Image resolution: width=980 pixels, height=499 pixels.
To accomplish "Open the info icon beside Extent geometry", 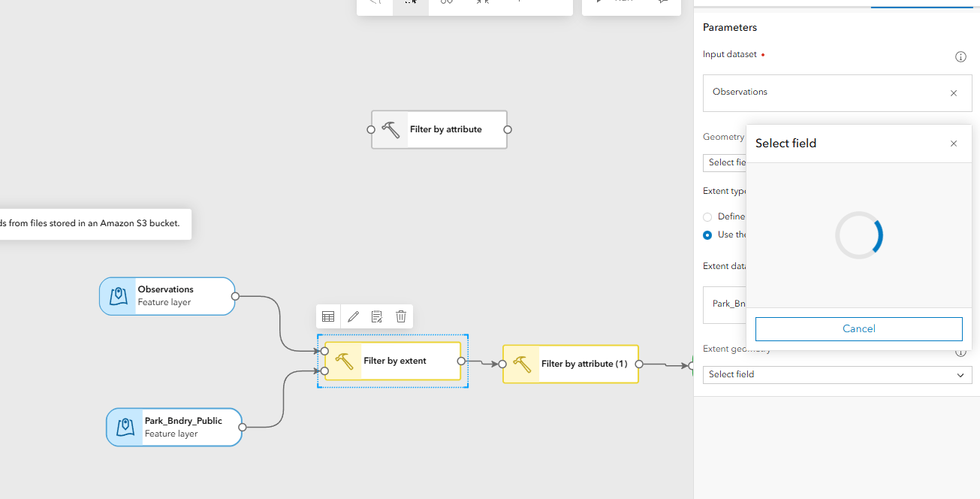I will (960, 352).
